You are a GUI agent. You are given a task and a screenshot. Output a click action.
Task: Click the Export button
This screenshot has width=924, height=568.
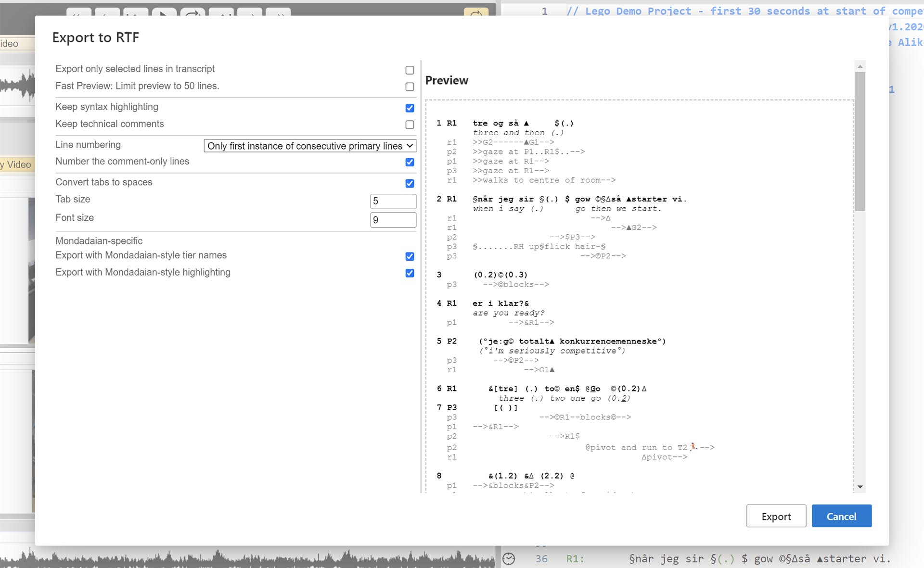(776, 516)
